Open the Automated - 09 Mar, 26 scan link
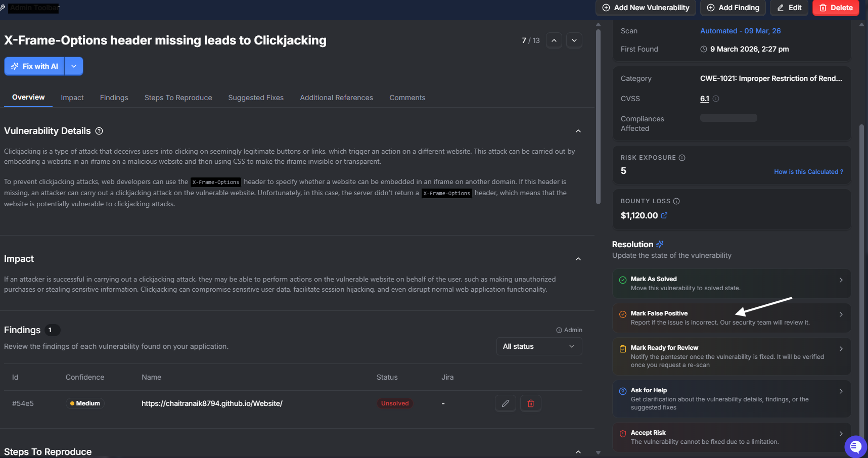 point(740,31)
